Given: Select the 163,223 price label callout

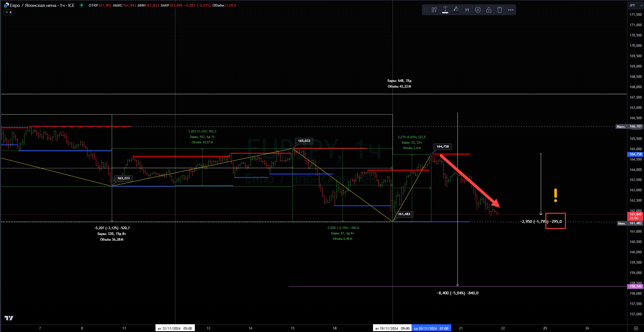Looking at the screenshot, I should (x=124, y=178).
